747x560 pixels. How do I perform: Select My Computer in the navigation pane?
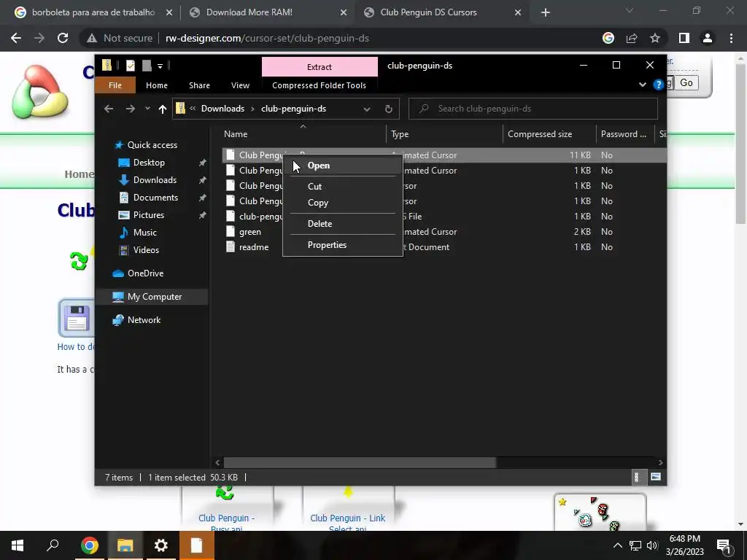click(x=155, y=297)
